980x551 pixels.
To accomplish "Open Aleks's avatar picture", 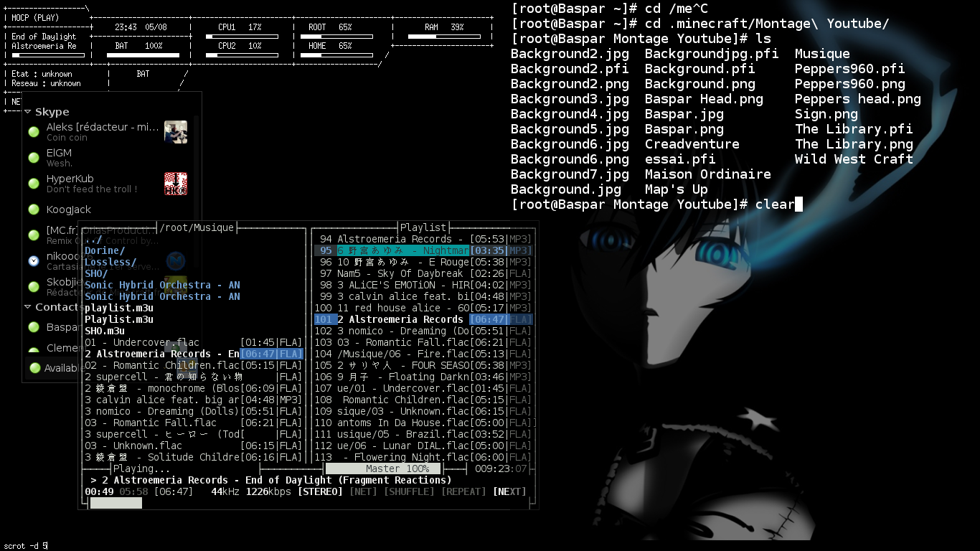I will click(176, 132).
